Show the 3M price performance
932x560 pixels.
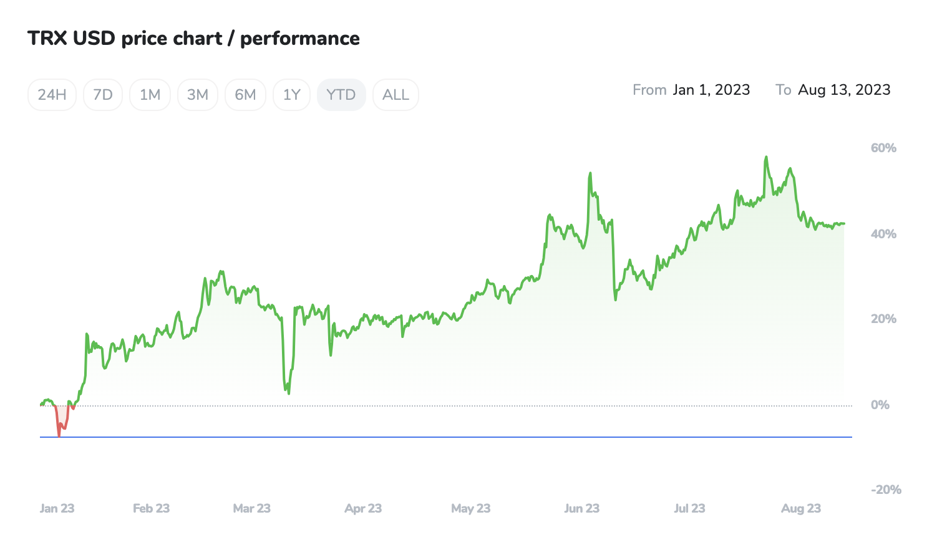click(x=198, y=95)
